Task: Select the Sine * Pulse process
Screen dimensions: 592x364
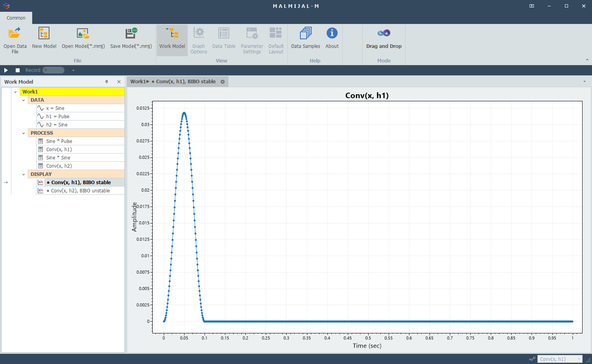Action: pos(80,141)
